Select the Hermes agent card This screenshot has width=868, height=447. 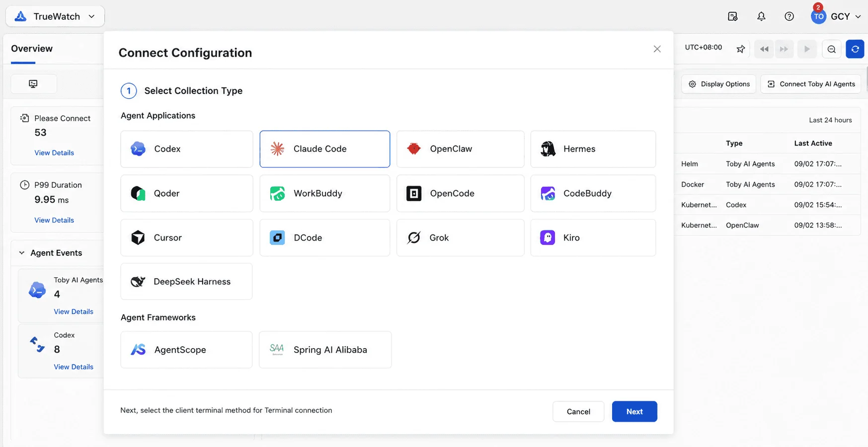(593, 149)
